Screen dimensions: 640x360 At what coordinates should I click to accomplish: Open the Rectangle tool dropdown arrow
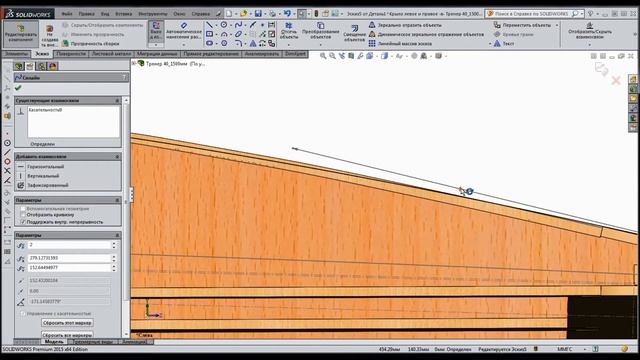(216, 34)
